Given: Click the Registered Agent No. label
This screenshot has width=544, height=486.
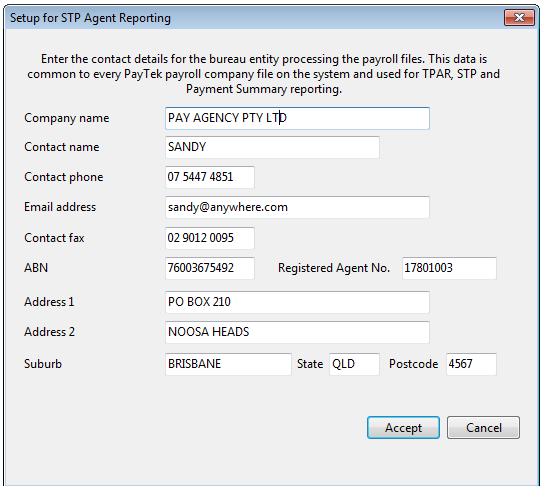Looking at the screenshot, I should pyautogui.click(x=334, y=268).
